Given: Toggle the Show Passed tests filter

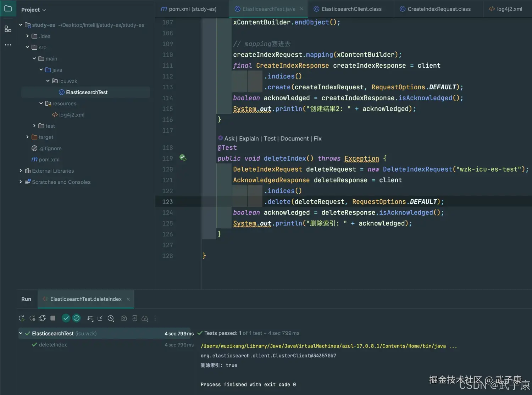Looking at the screenshot, I should (x=66, y=318).
